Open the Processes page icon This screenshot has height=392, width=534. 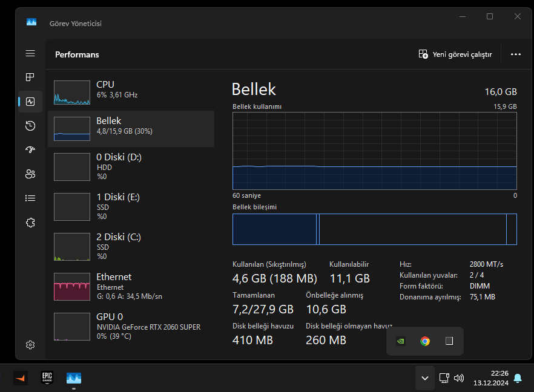point(30,77)
